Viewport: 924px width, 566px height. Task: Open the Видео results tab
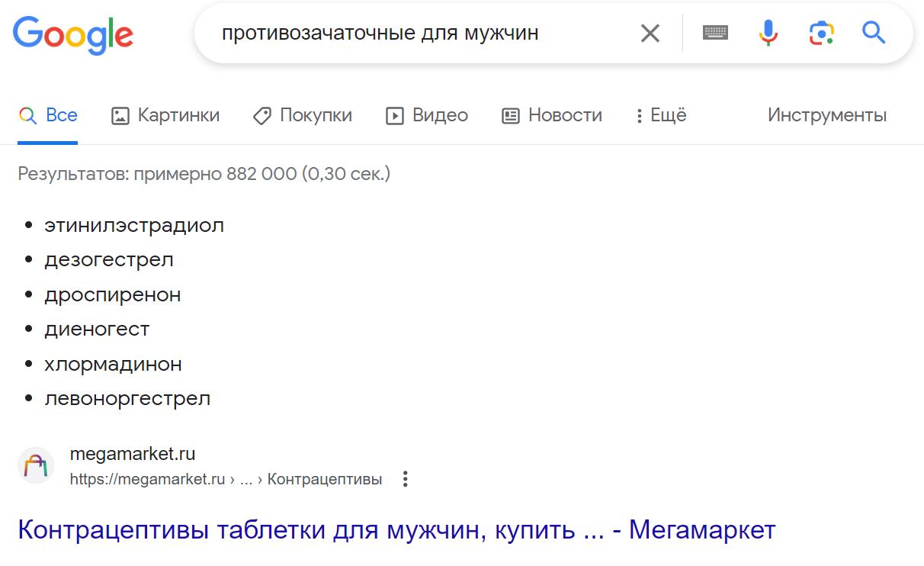(427, 115)
